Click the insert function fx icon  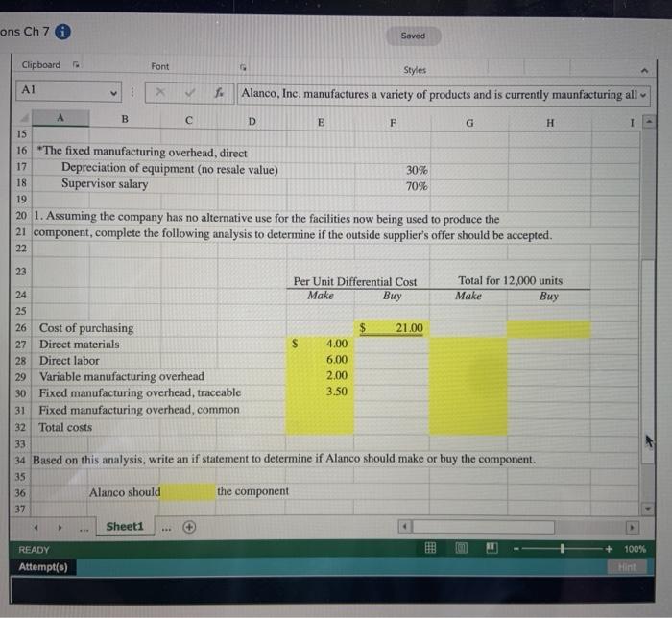tap(219, 92)
